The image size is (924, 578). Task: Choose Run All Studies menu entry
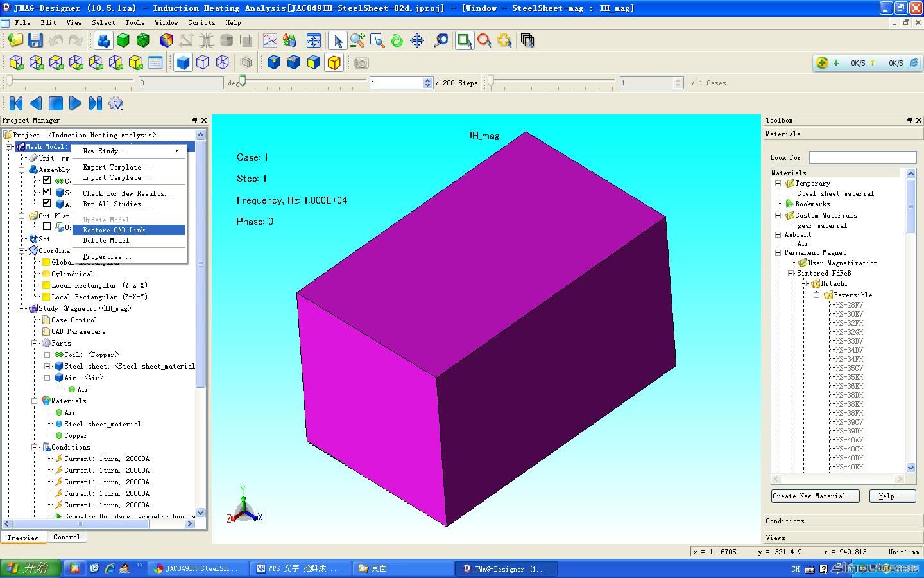click(x=128, y=204)
